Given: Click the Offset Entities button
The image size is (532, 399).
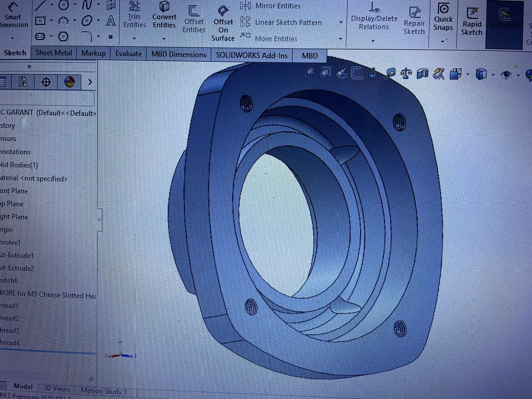Looking at the screenshot, I should point(194,19).
